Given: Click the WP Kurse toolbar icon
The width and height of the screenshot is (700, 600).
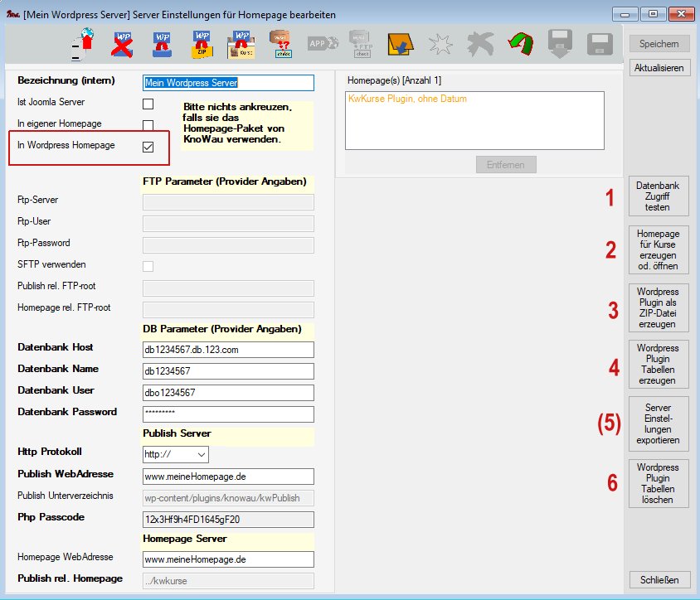Looking at the screenshot, I should point(241,44).
